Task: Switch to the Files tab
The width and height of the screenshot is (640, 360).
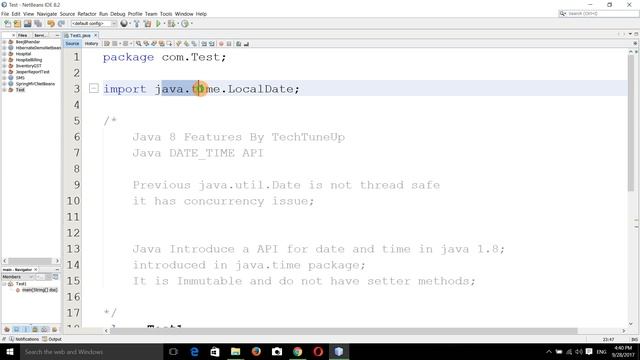Action: pyautogui.click(x=22, y=36)
